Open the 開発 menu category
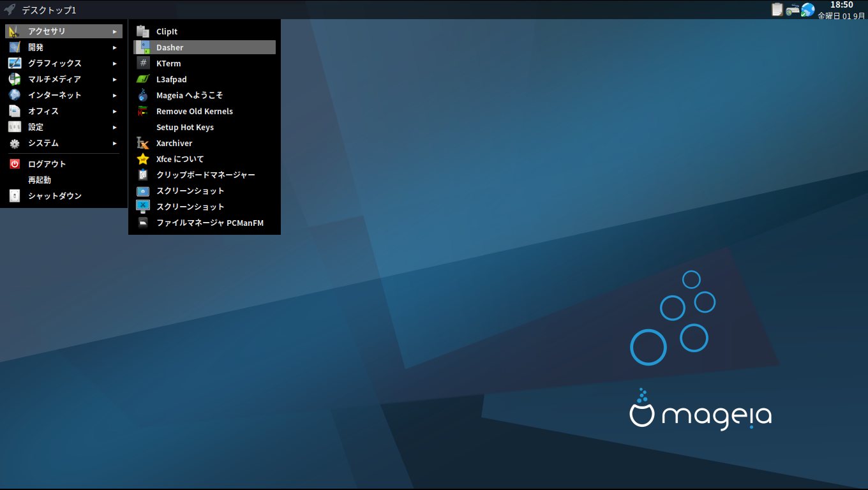868x490 pixels. tap(64, 47)
